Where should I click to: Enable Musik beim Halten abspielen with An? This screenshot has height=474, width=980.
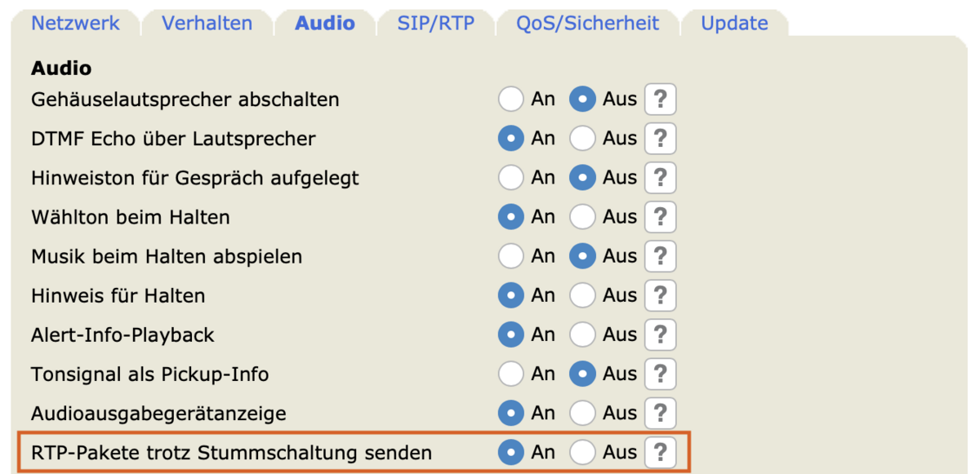[511, 256]
